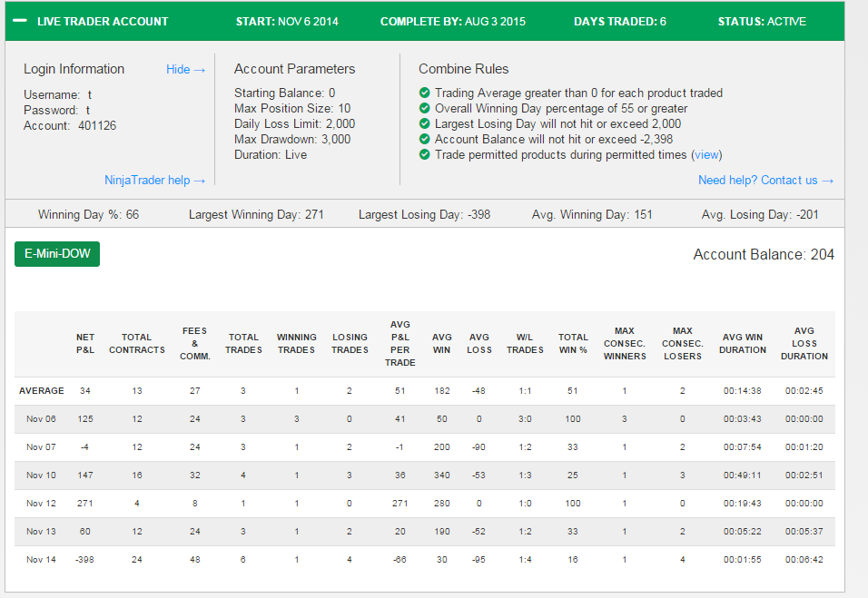This screenshot has width=868, height=598.
Task: Click the Largest Winning Day: 271 statistic
Action: tap(256, 215)
